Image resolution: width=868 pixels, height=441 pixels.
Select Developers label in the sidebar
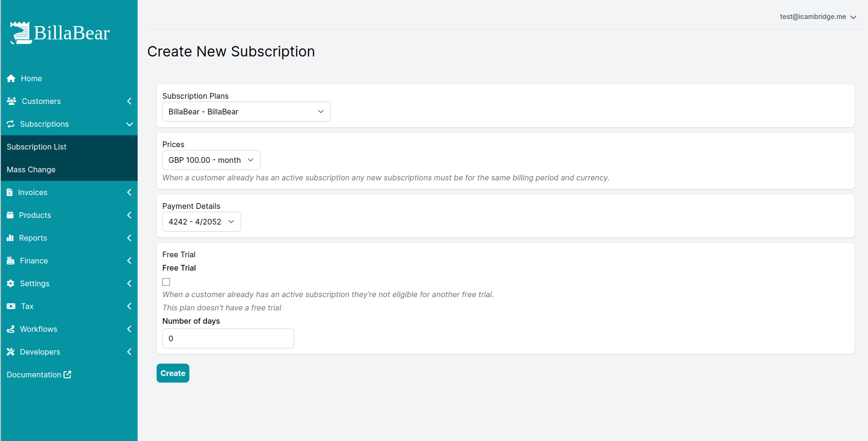[40, 352]
